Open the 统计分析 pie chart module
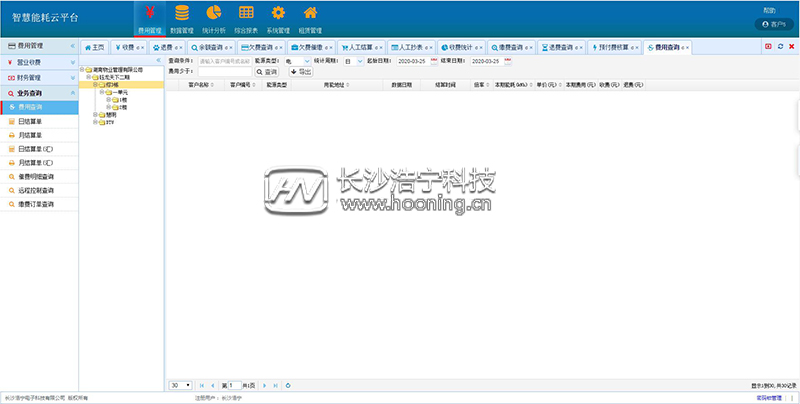The height and width of the screenshot is (404, 800). pyautogui.click(x=213, y=17)
